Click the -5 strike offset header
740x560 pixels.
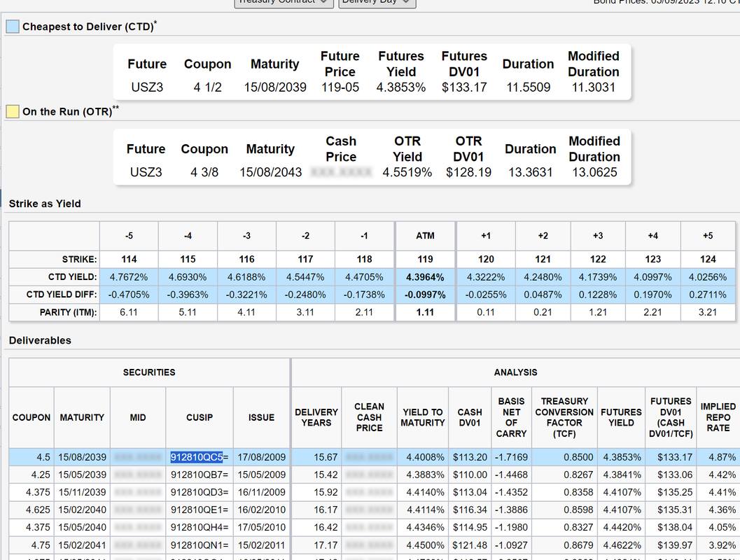[x=129, y=236]
